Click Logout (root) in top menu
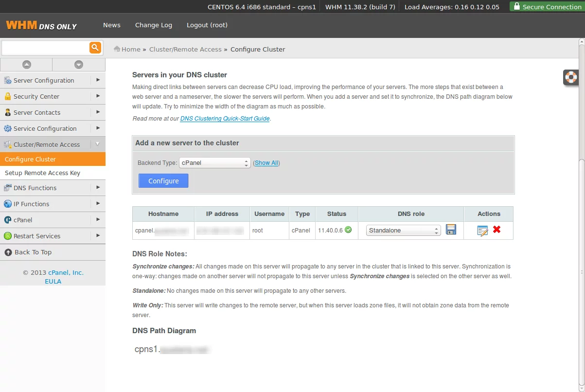The width and height of the screenshot is (585, 392). (207, 25)
